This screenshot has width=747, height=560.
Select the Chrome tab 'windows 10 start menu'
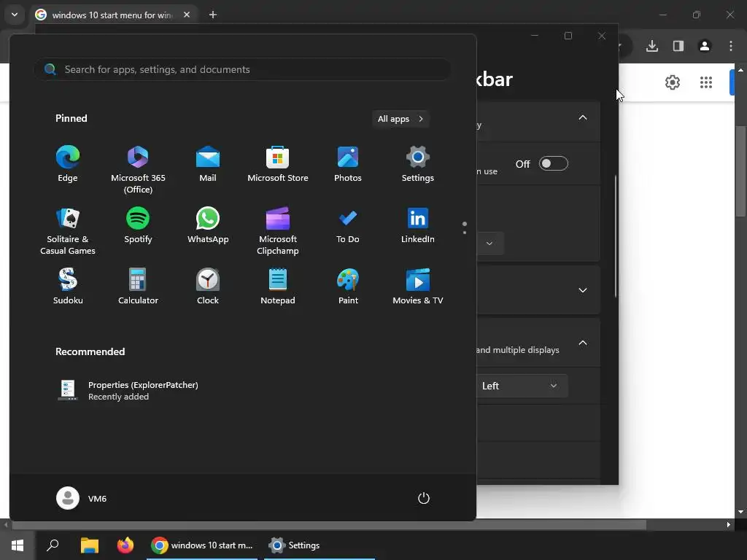pos(112,15)
